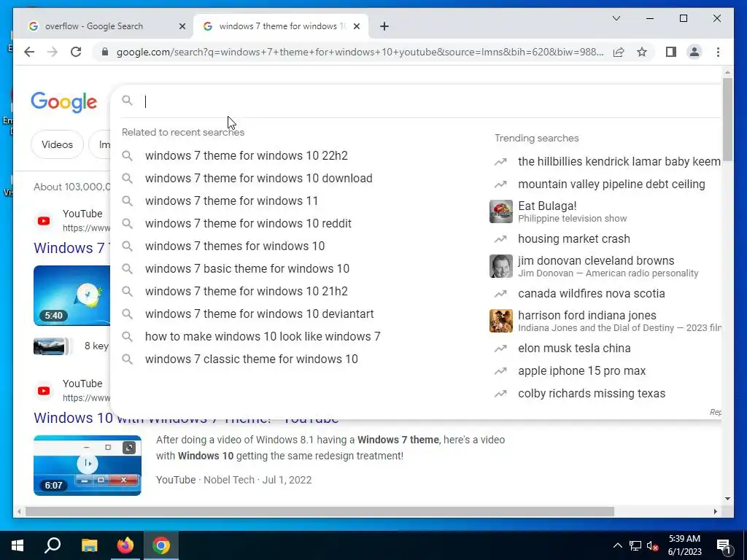Open Chrome side panel icon
The width and height of the screenshot is (747, 560).
point(671,52)
